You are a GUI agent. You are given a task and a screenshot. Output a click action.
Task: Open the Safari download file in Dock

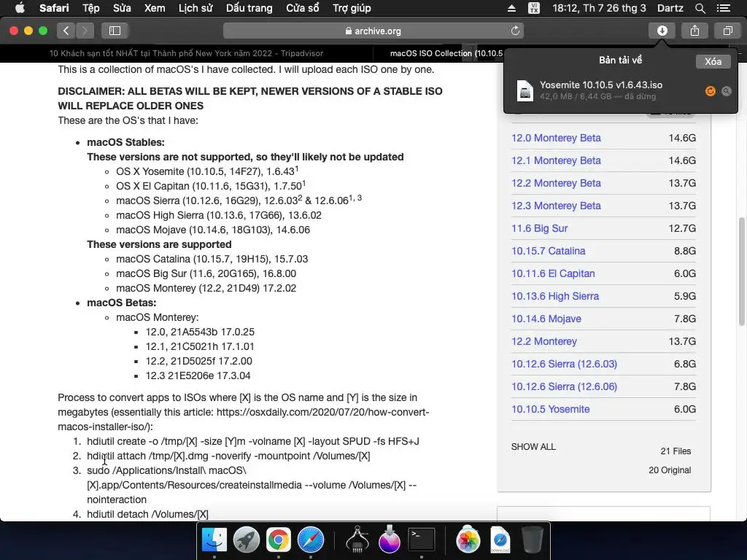coord(500,540)
